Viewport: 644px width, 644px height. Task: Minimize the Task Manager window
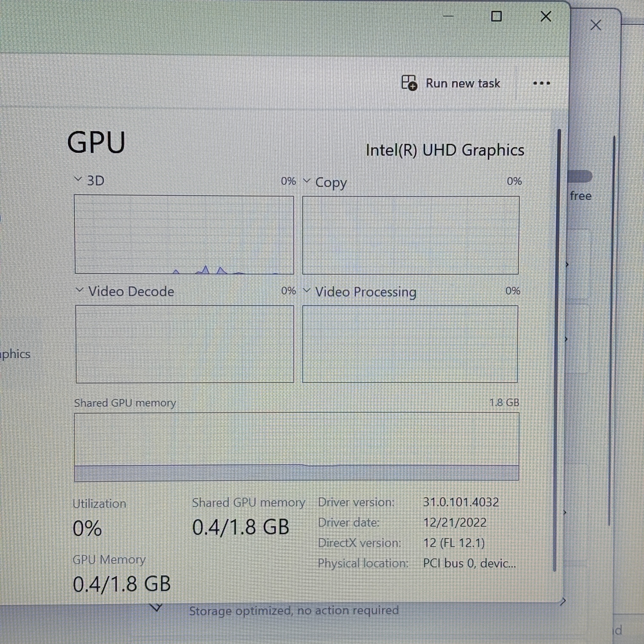pos(448,16)
